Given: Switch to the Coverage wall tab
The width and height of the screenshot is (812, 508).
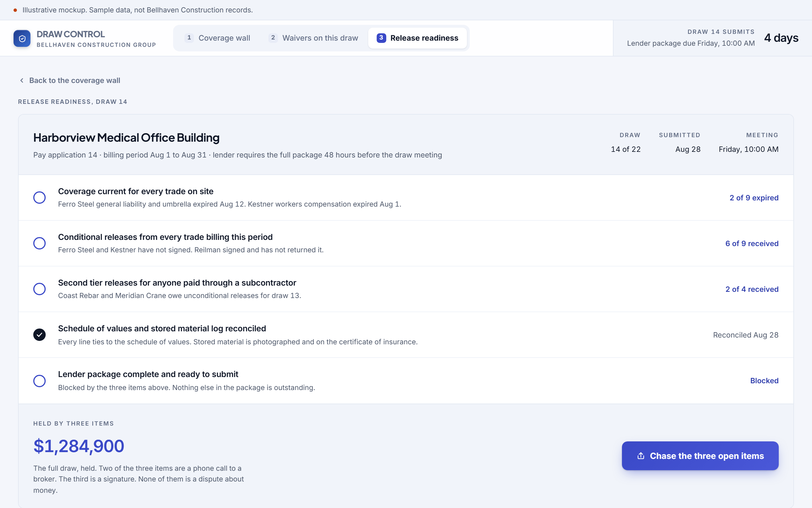Looking at the screenshot, I should (x=217, y=38).
